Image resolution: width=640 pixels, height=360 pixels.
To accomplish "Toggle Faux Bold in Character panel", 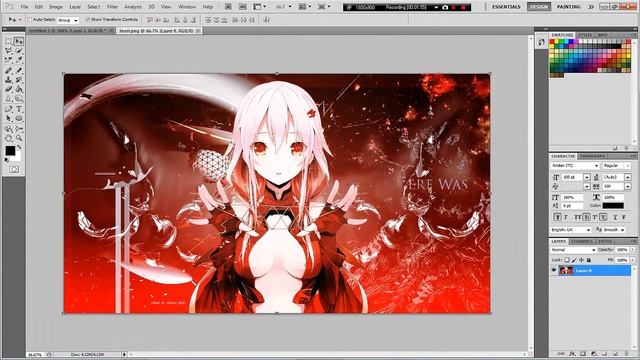I will (x=557, y=218).
